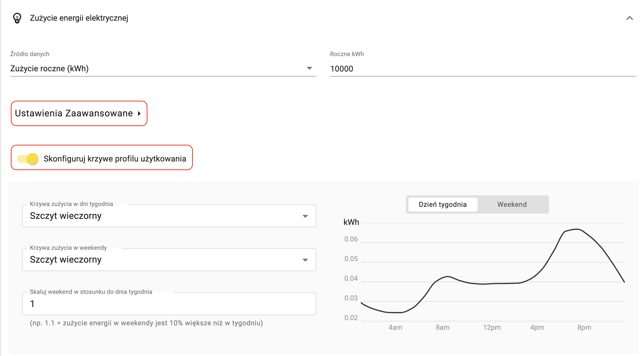The height and width of the screenshot is (356, 644).
Task: Click the weekend scaling hint text
Action: (146, 323)
